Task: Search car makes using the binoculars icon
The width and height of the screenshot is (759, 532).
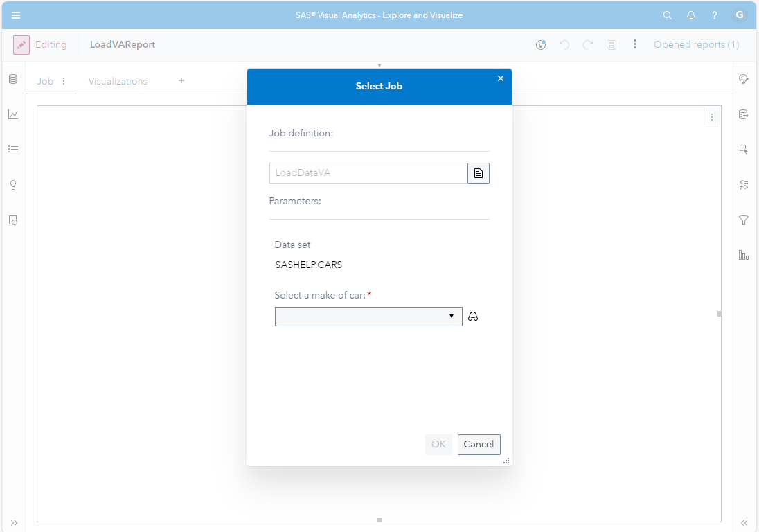Action: (x=473, y=316)
